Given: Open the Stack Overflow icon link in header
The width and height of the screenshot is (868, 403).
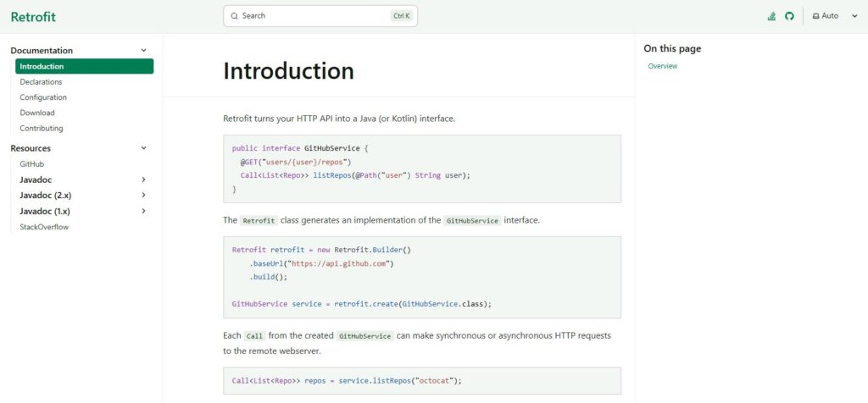Looking at the screenshot, I should 771,16.
